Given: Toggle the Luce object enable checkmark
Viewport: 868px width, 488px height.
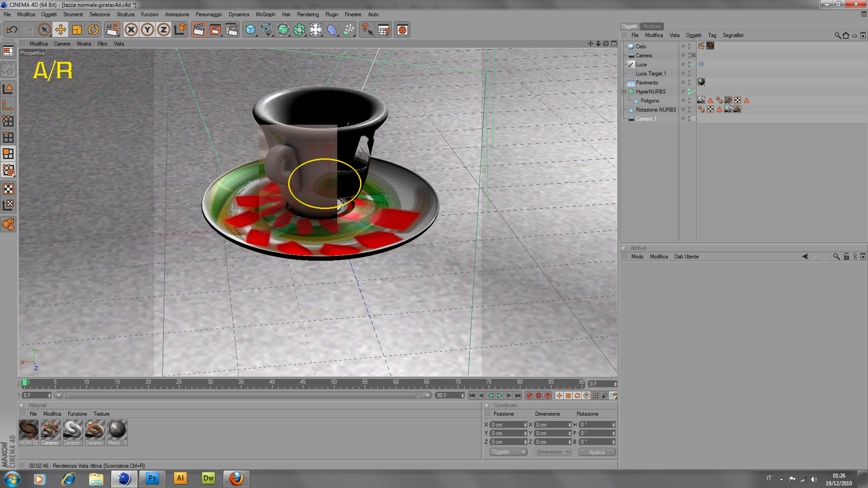Looking at the screenshot, I should (693, 65).
